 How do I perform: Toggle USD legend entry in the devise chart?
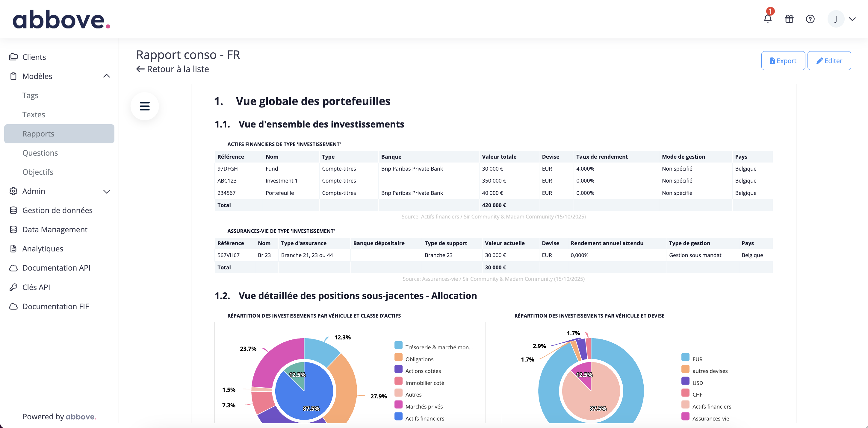(x=697, y=383)
